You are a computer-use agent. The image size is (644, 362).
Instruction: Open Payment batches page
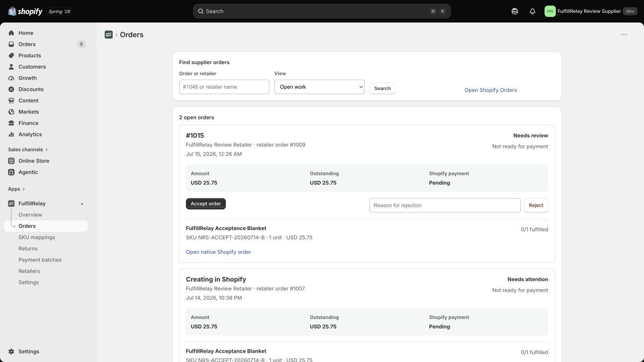[x=40, y=260]
